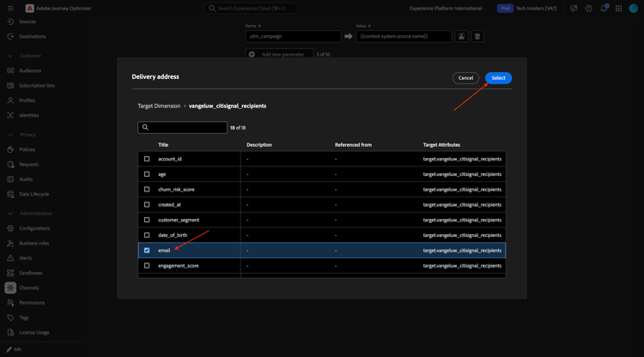Click Cancel in Delivery address dialog

[x=465, y=78]
